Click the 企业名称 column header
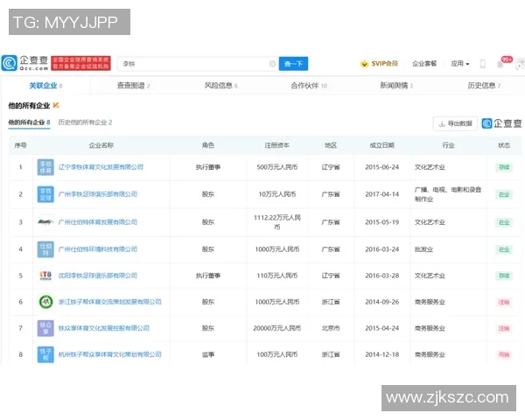 [101, 145]
